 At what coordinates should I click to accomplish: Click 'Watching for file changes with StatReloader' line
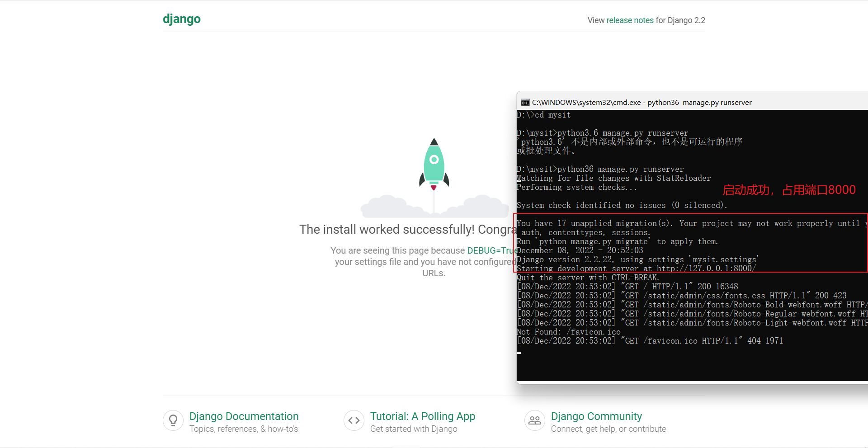point(614,179)
